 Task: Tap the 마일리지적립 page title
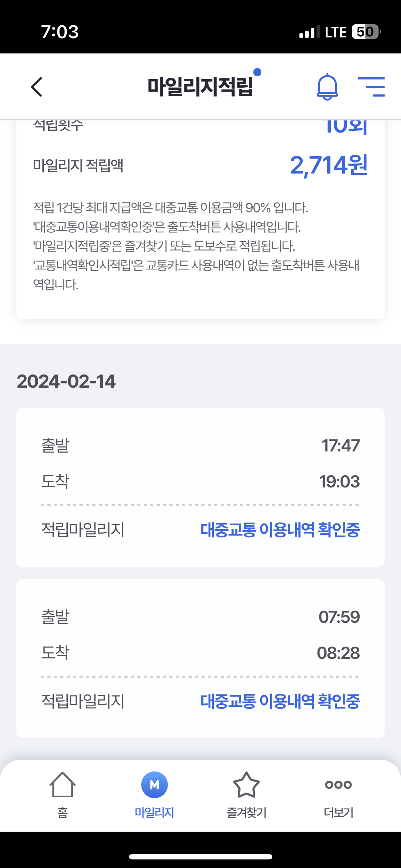click(200, 87)
